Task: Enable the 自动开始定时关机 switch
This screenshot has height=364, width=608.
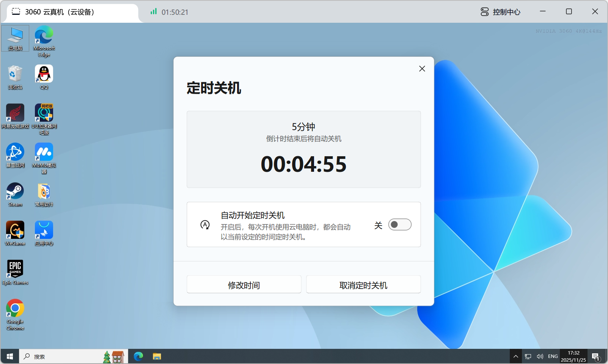Action: 400,225
